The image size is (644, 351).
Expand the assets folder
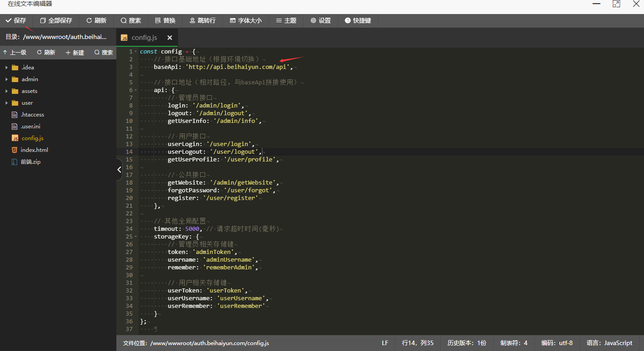pyautogui.click(x=7, y=91)
